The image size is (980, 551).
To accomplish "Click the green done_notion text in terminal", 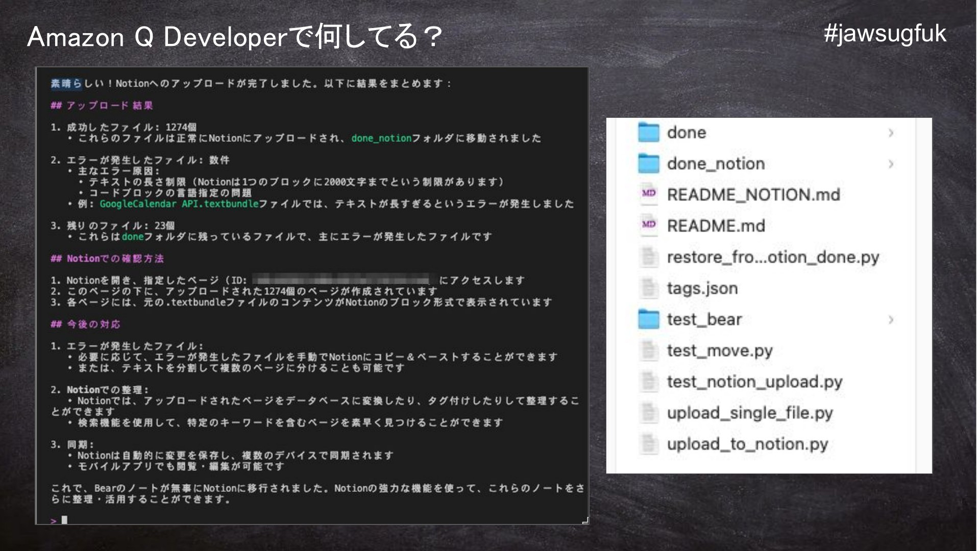I will [x=381, y=138].
